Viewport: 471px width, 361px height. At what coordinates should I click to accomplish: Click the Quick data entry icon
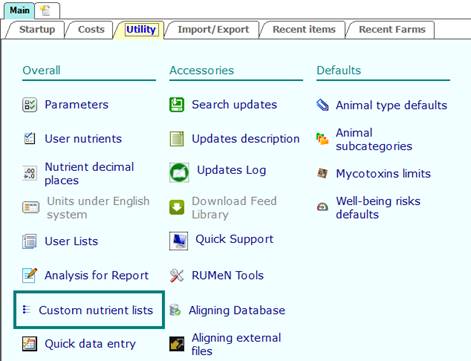click(29, 344)
